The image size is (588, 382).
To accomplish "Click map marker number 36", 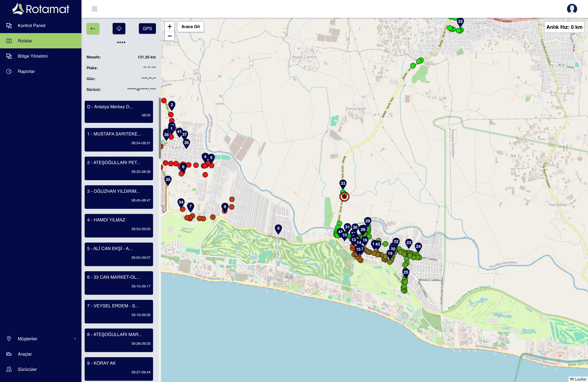I will coord(186,143).
